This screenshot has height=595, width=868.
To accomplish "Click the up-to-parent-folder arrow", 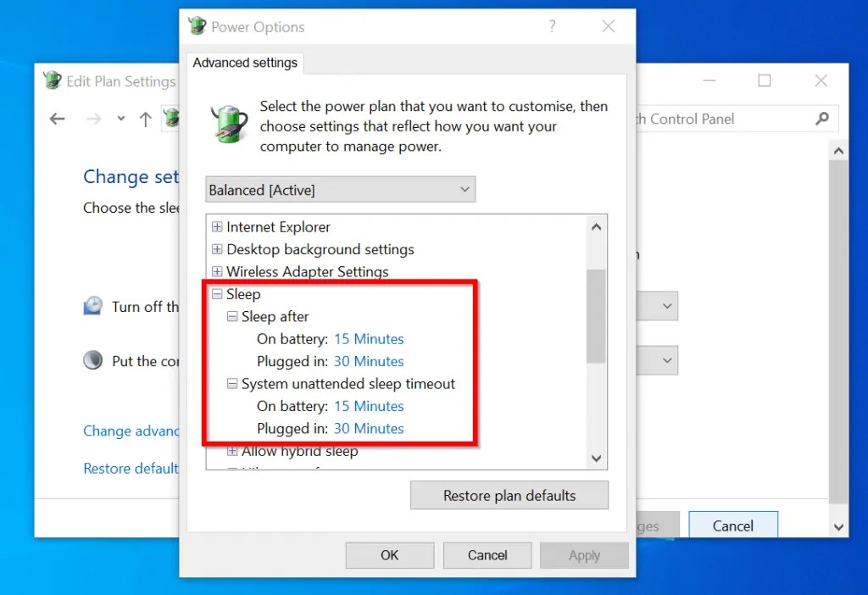I will pyautogui.click(x=144, y=119).
